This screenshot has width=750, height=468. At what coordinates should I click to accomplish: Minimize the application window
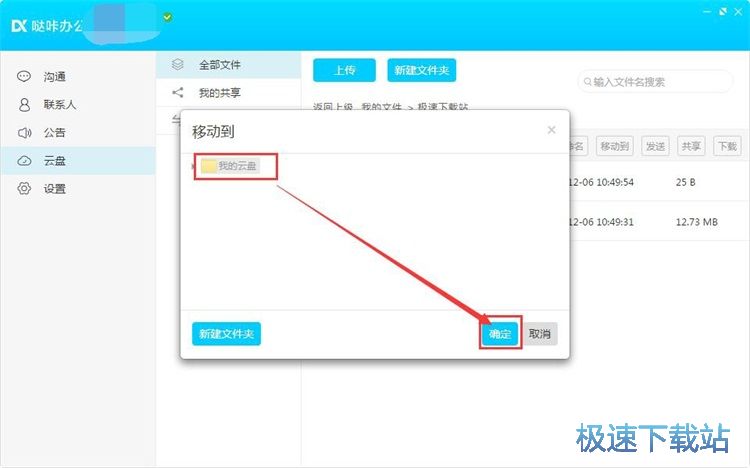coord(707,11)
